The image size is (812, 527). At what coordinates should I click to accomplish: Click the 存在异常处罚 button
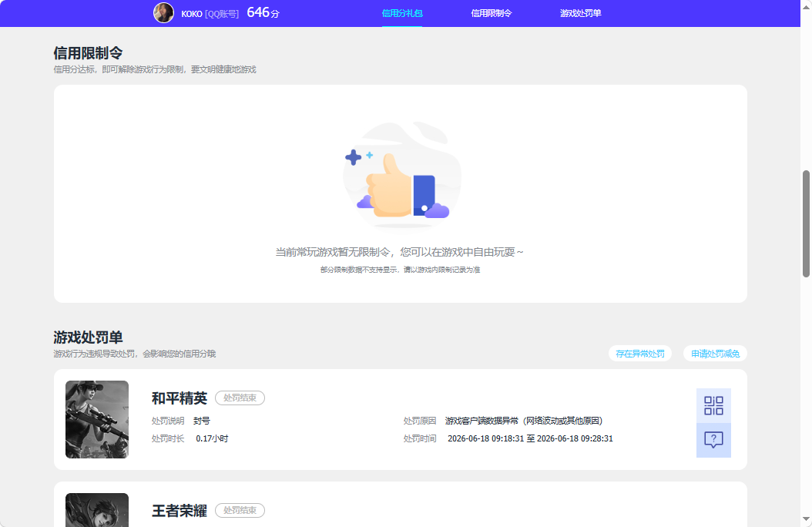[640, 354]
